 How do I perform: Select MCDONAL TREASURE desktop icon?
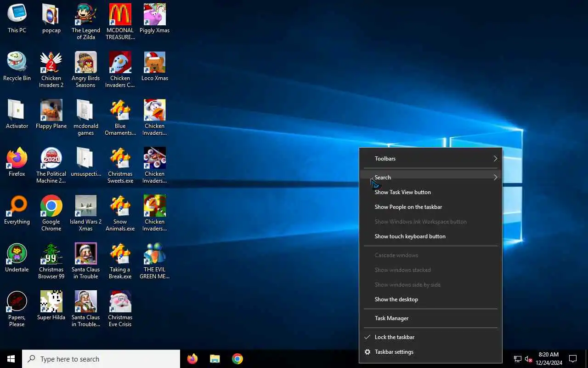point(120,22)
